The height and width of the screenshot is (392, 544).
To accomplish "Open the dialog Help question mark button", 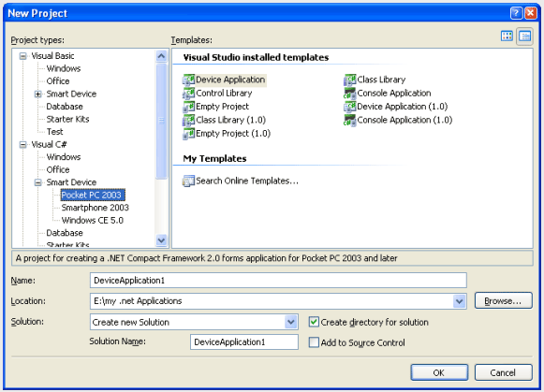I will click(516, 13).
